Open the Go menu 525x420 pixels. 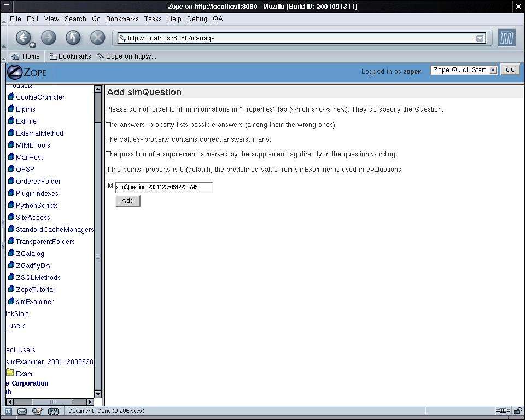pos(96,19)
